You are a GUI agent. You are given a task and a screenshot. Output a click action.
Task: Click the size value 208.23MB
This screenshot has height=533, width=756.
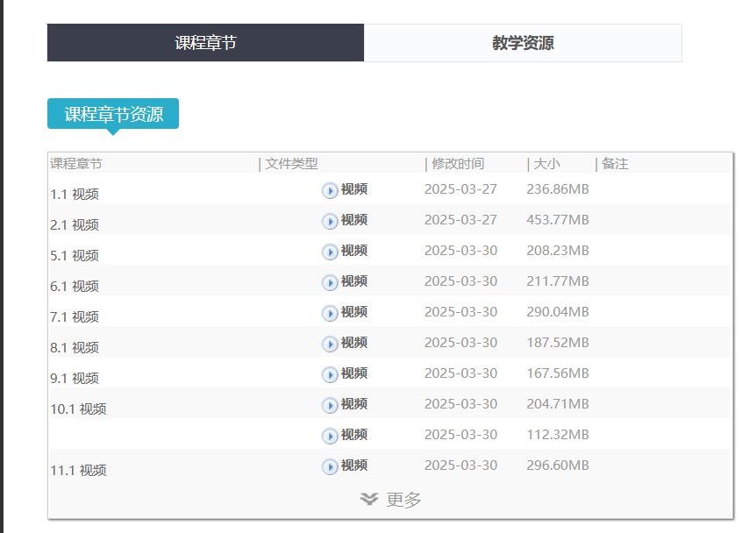pos(558,251)
